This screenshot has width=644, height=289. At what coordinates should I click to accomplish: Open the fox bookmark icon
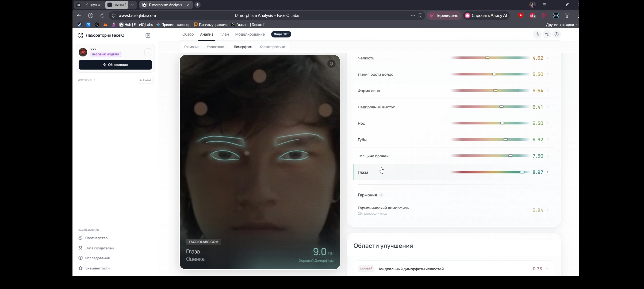click(x=105, y=25)
